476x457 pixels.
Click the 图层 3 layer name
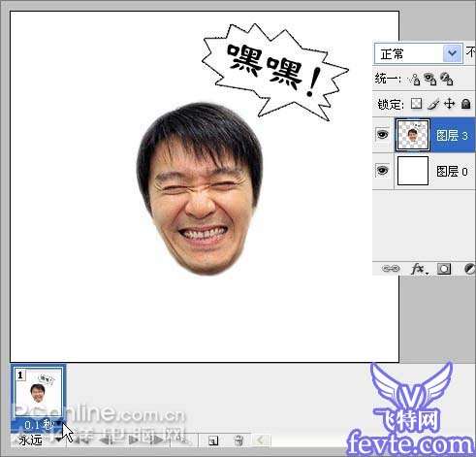pyautogui.click(x=452, y=135)
